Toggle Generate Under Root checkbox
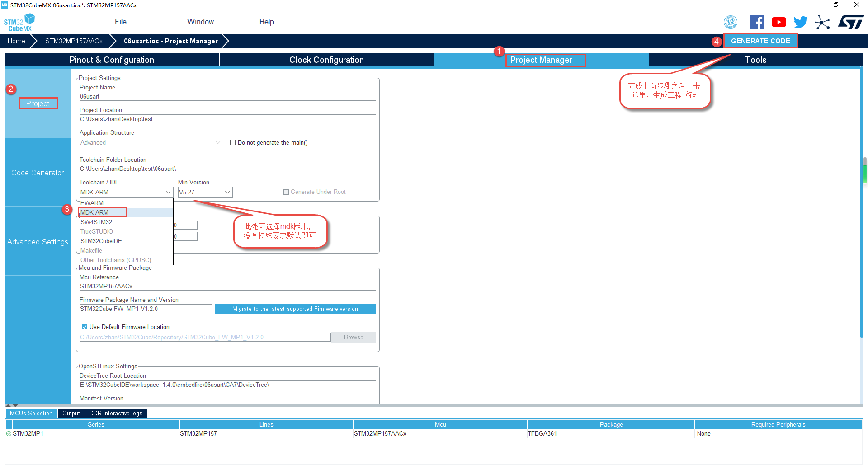 286,192
